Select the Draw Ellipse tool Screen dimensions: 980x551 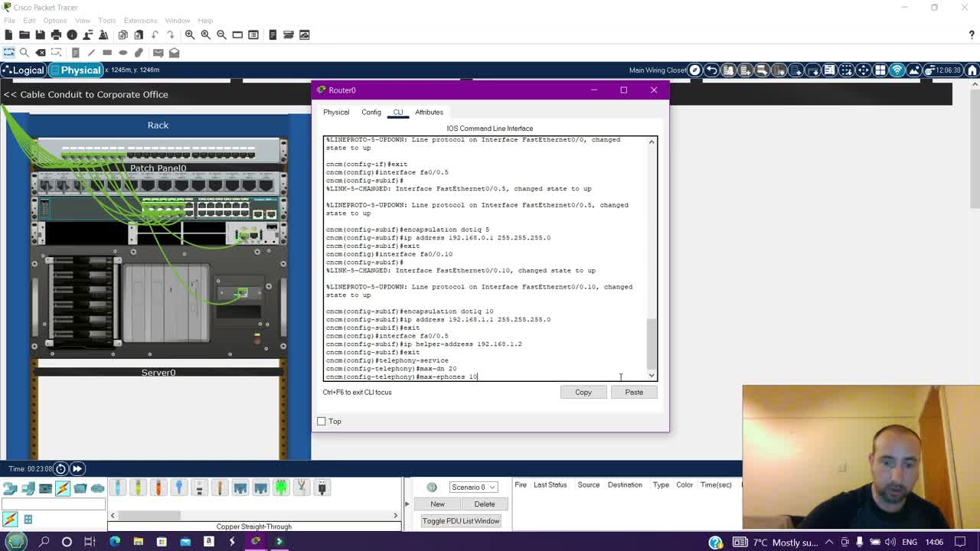click(x=122, y=53)
